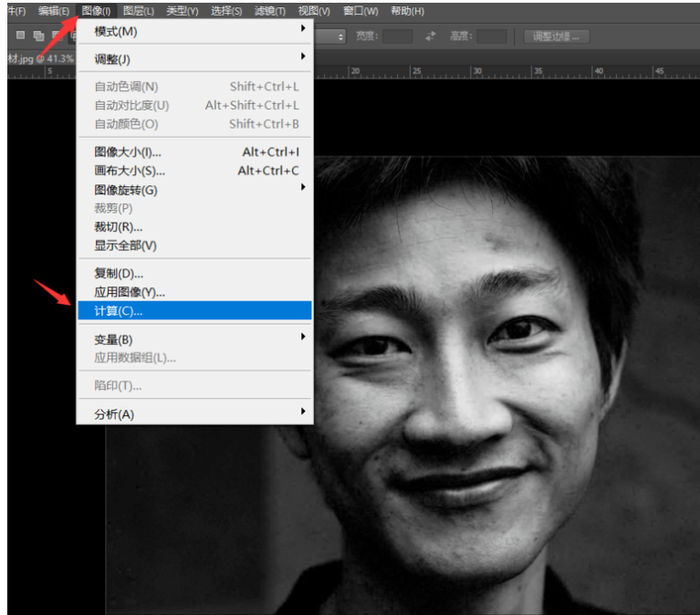Swap width and height values icon
Image resolution: width=700 pixels, height=615 pixels.
(431, 36)
